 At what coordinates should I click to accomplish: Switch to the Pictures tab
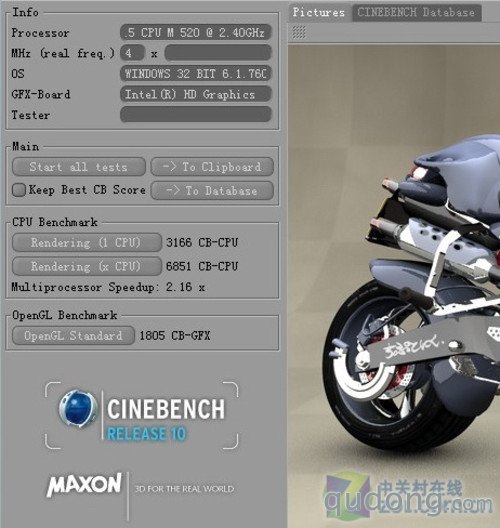pos(318,12)
